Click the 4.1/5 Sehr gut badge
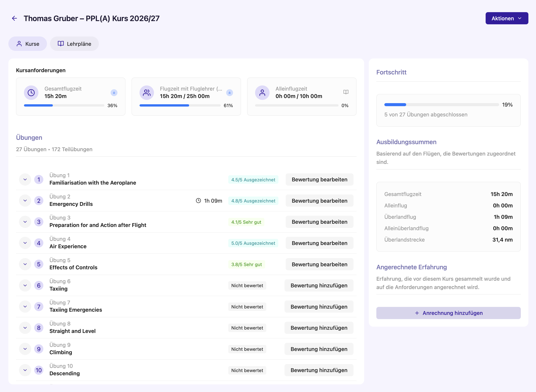Screen dimensions: 536x392 pos(246,222)
